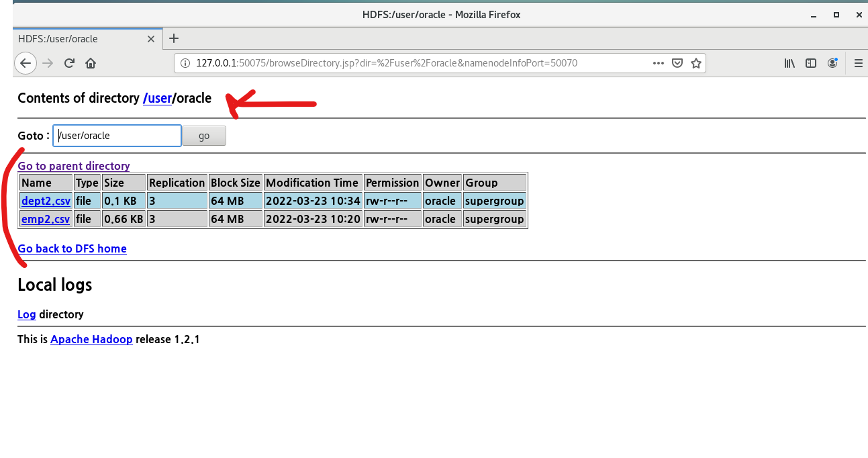Click the Local logs heading
The height and width of the screenshot is (458, 868).
point(55,285)
